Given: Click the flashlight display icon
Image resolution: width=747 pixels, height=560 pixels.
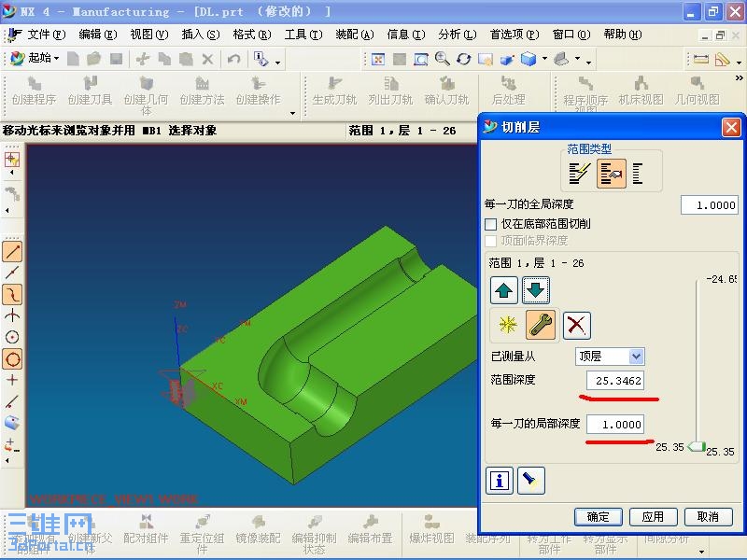Looking at the screenshot, I should tap(530, 481).
